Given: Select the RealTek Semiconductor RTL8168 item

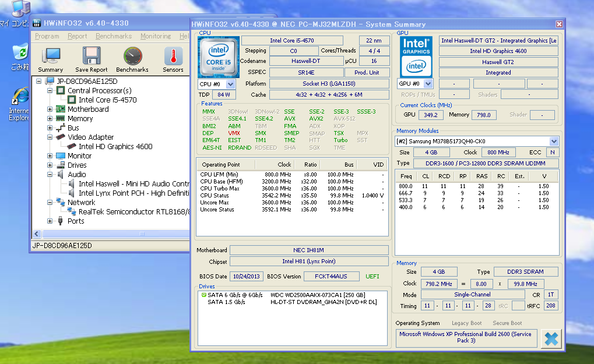Looking at the screenshot, I should coord(133,211).
